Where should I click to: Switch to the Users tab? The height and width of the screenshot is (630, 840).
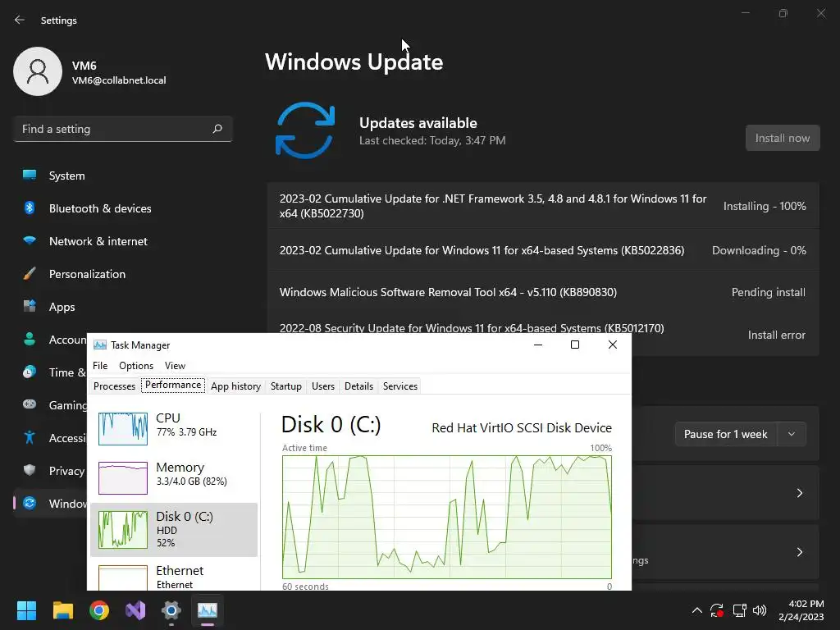[x=323, y=386]
